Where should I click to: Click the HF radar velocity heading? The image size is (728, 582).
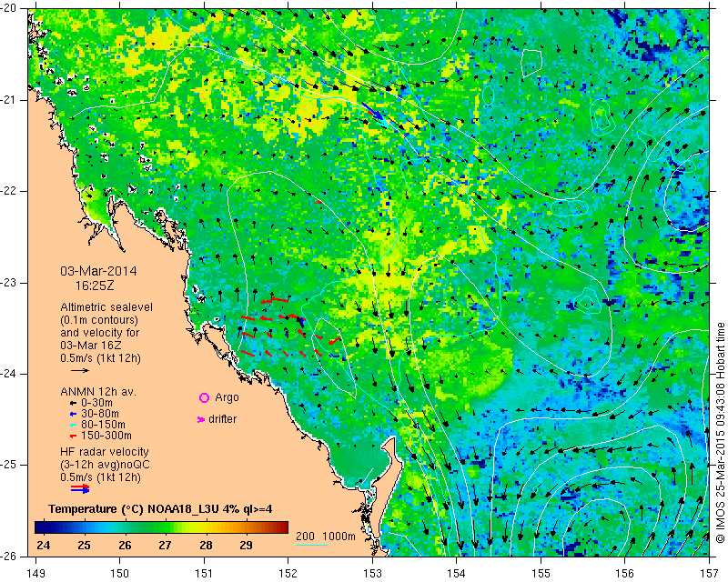105,452
